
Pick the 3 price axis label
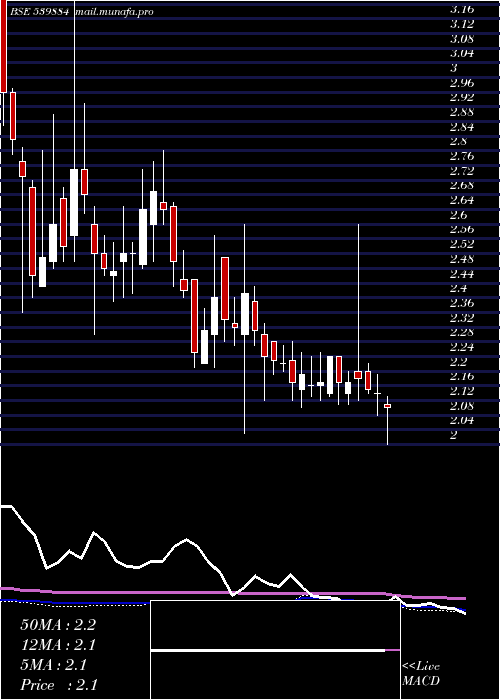454,68
